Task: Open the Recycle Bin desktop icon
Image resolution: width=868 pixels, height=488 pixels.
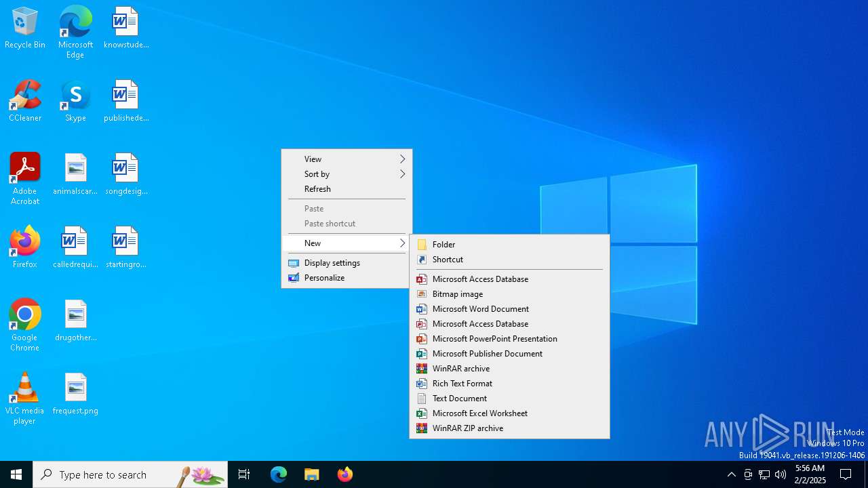Action: click(x=25, y=28)
